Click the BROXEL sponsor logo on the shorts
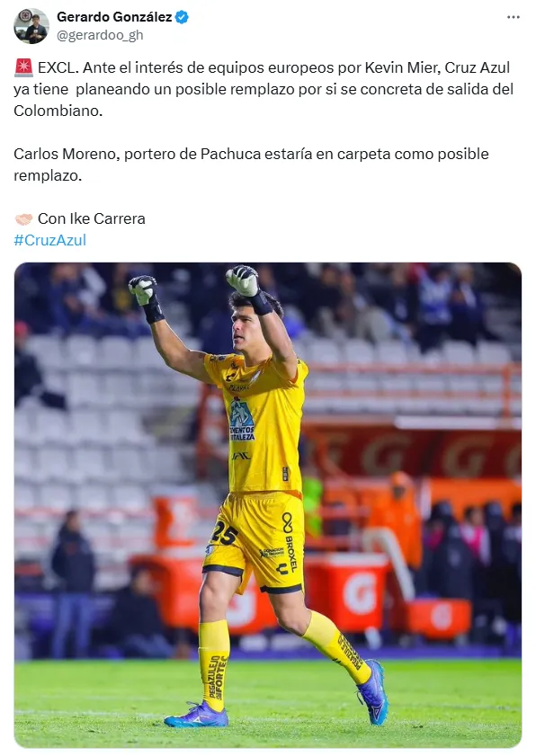This screenshot has width=536, height=756. (x=289, y=541)
